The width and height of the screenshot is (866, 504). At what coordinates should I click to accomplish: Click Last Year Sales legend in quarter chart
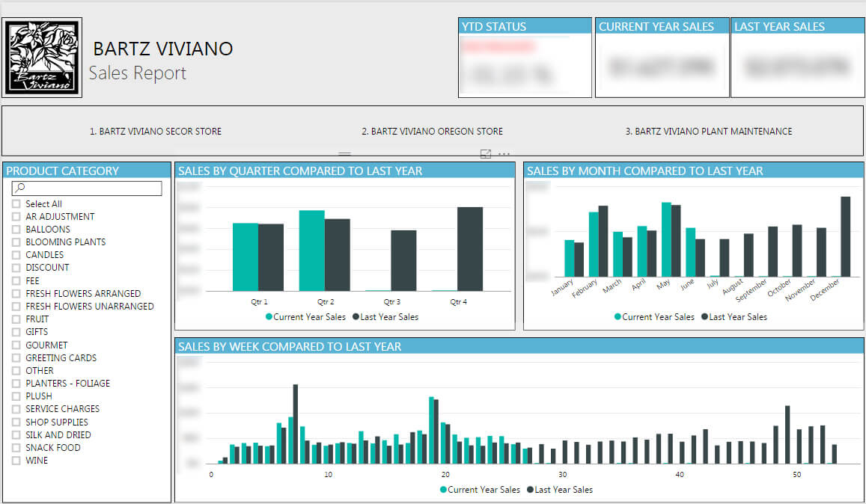(385, 317)
